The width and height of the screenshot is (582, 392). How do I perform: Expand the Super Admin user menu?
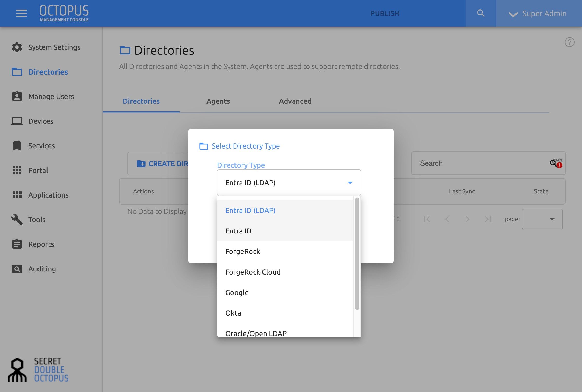(x=538, y=13)
